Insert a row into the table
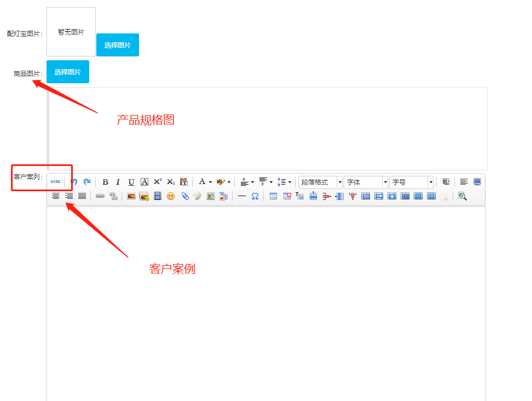This screenshot has width=532, height=401. point(313,196)
